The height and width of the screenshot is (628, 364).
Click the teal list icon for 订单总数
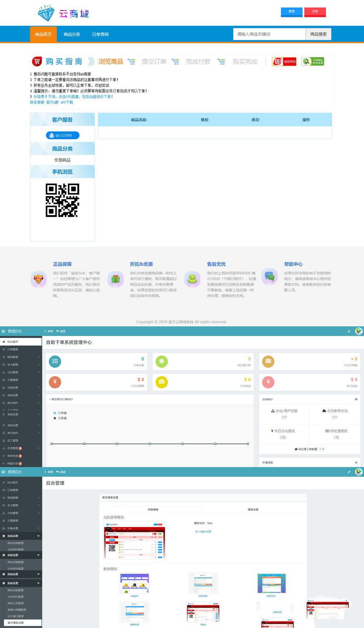[x=55, y=362]
